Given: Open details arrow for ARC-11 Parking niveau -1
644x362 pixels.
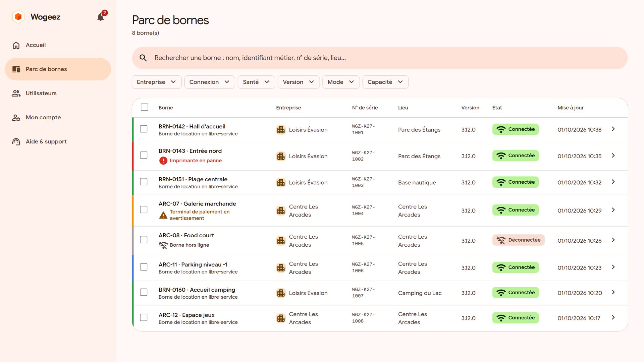Looking at the screenshot, I should click(613, 267).
